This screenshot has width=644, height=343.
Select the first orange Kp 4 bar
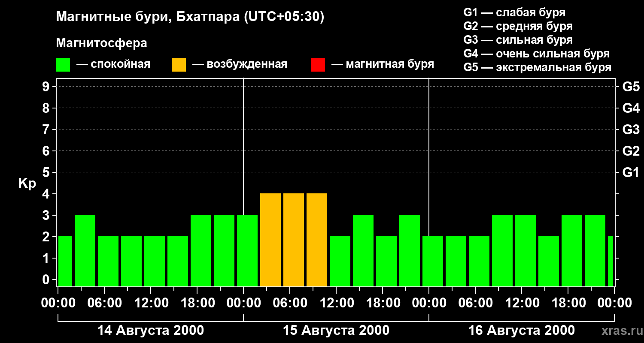click(270, 240)
